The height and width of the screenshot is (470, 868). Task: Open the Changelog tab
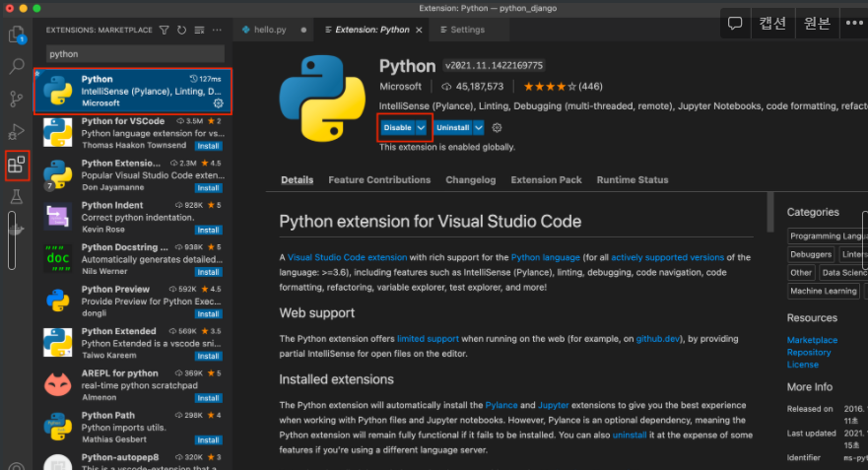471,180
